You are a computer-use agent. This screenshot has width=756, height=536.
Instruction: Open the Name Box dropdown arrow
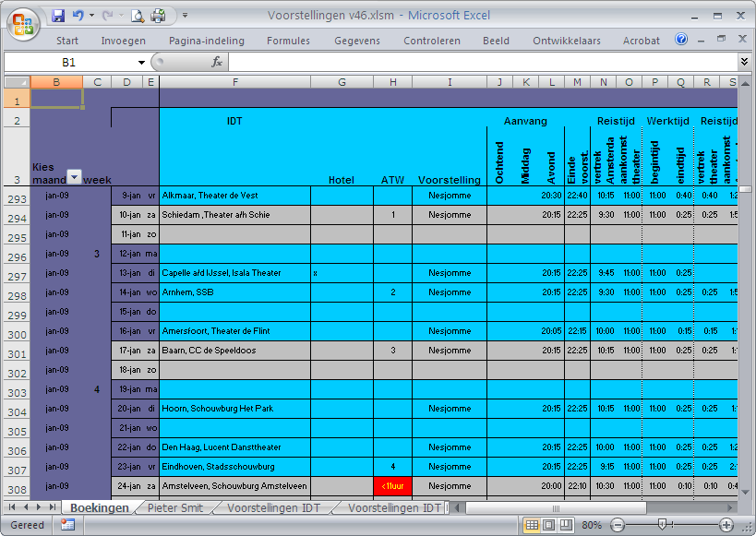click(141, 62)
